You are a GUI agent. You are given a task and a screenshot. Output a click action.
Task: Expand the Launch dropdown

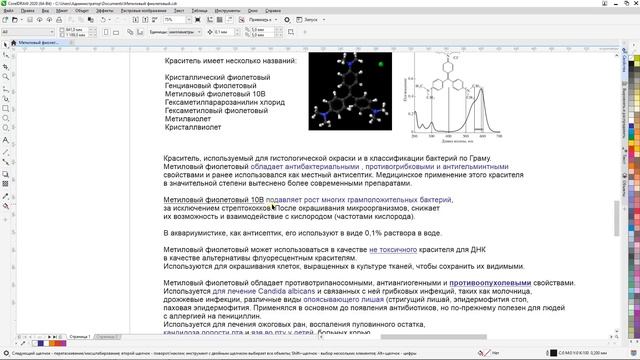(x=324, y=19)
